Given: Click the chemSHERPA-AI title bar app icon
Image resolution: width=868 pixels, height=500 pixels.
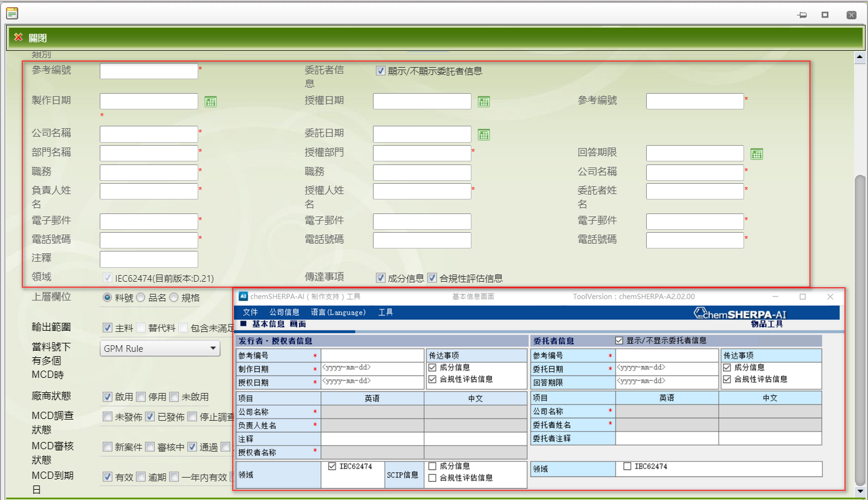Looking at the screenshot, I should (243, 296).
